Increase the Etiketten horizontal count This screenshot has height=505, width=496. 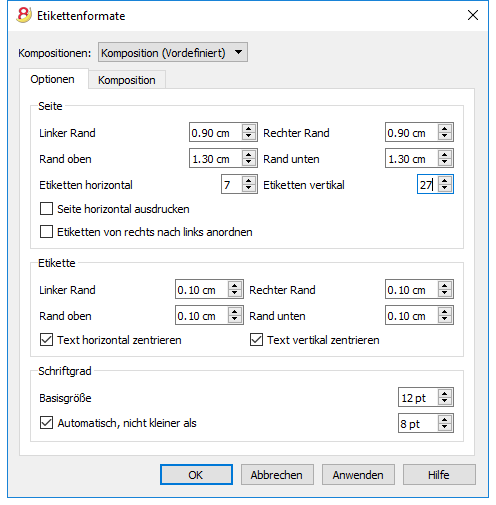tap(249, 180)
